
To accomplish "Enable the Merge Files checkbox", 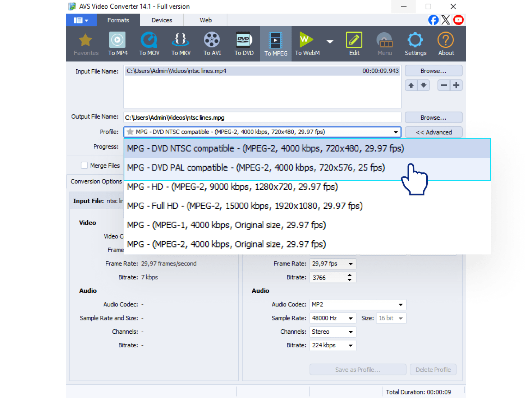I will [x=84, y=165].
